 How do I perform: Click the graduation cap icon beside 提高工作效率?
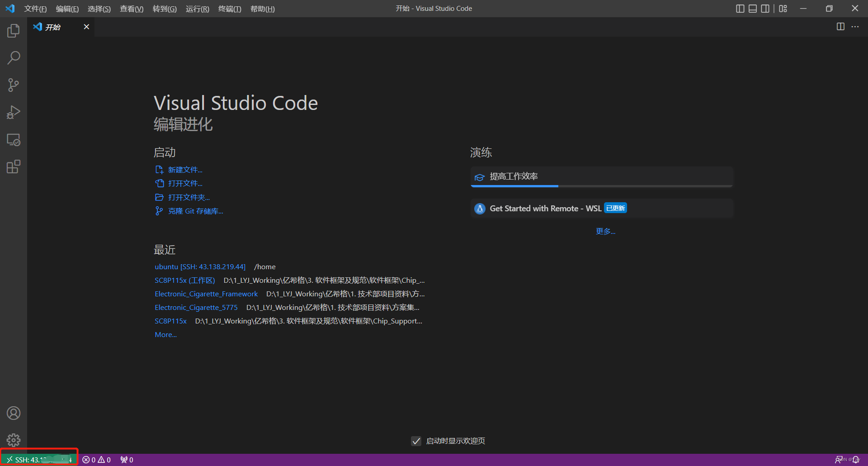tap(480, 177)
